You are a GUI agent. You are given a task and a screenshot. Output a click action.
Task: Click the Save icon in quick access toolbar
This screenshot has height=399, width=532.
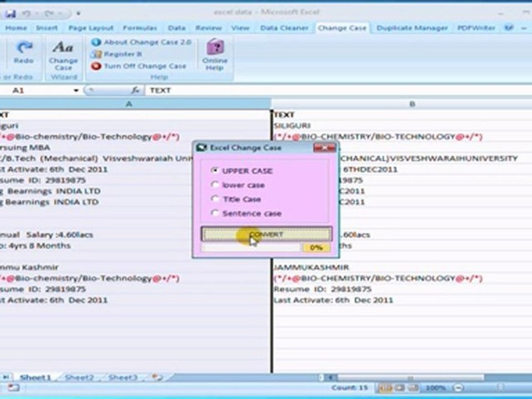(x=11, y=13)
